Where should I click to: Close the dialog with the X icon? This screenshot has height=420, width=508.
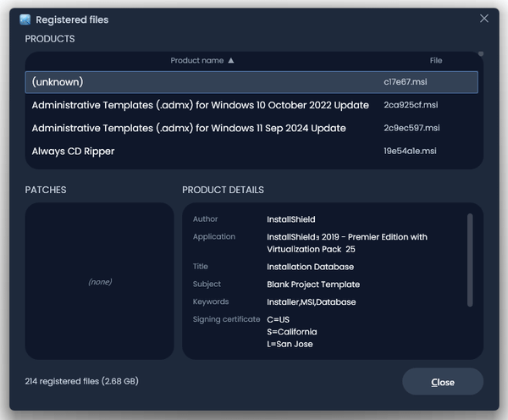click(x=484, y=19)
